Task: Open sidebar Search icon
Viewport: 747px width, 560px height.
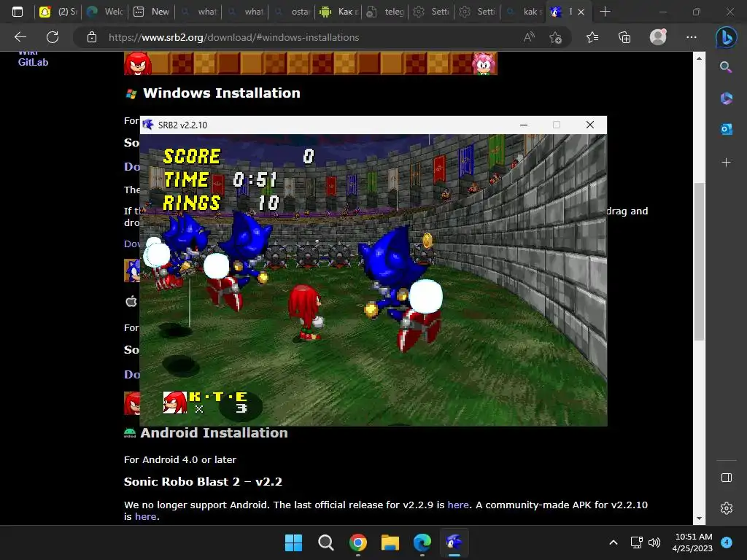Action: pos(726,67)
